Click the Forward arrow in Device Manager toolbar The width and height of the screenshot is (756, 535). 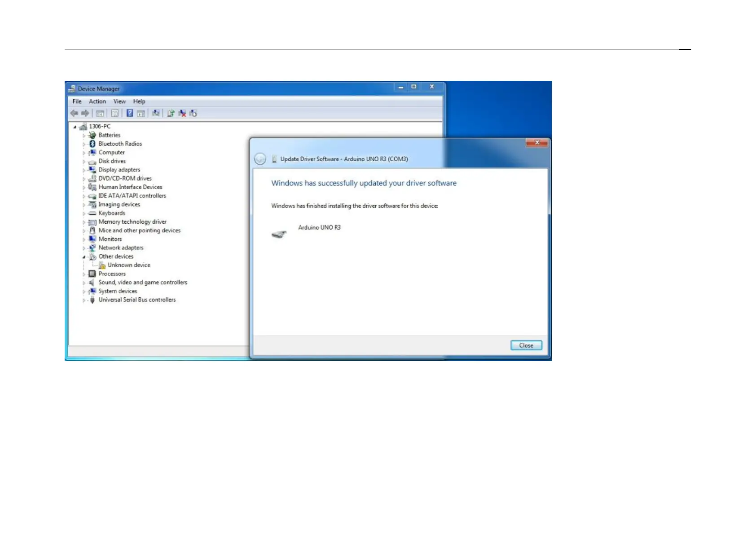tap(85, 113)
